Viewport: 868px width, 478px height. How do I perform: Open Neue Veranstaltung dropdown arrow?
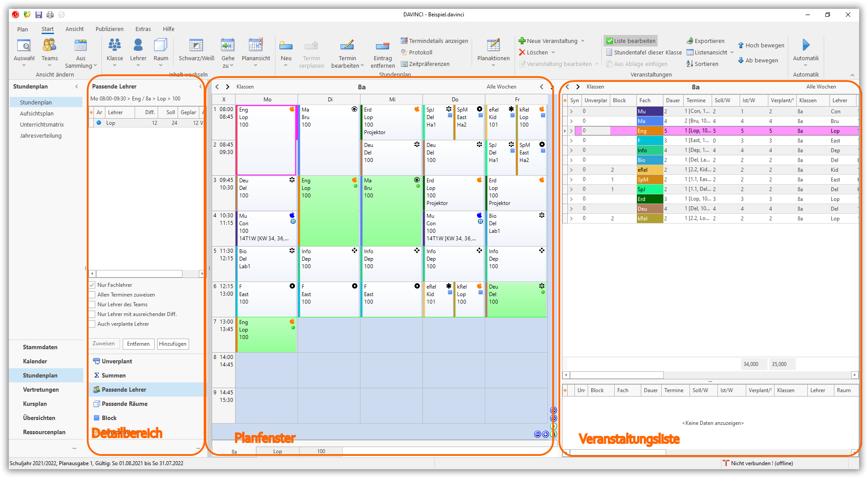583,41
